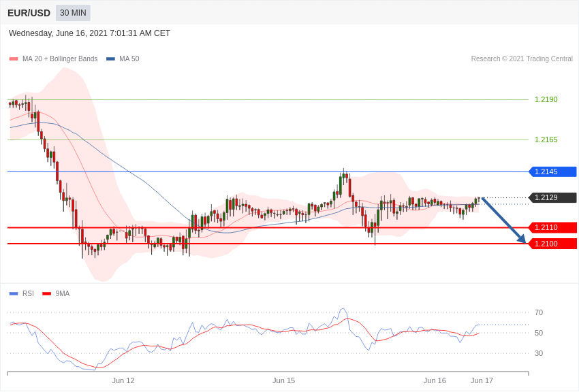Click the Research © 2021 Trading Central credit
Viewport: 579px width, 392px height.
pyautogui.click(x=522, y=59)
